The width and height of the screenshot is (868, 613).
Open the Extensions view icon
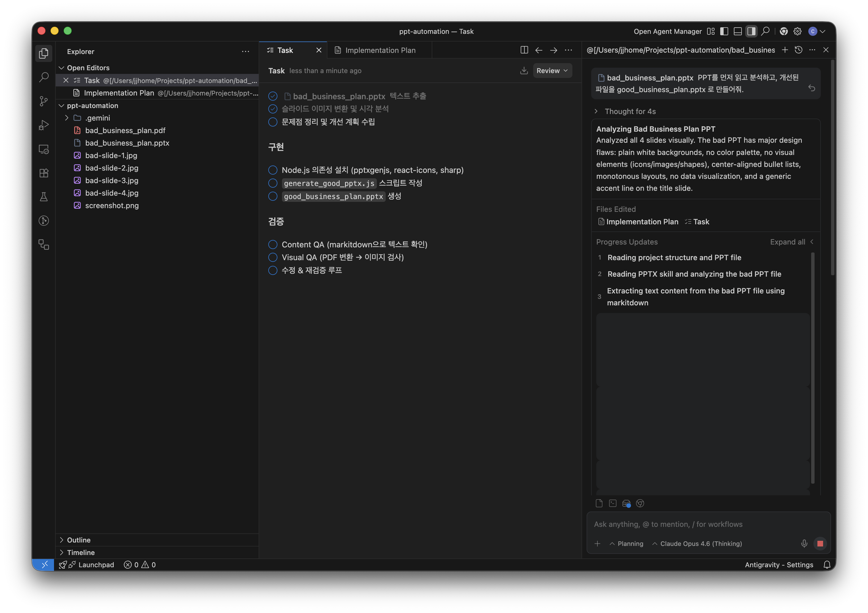(x=44, y=173)
